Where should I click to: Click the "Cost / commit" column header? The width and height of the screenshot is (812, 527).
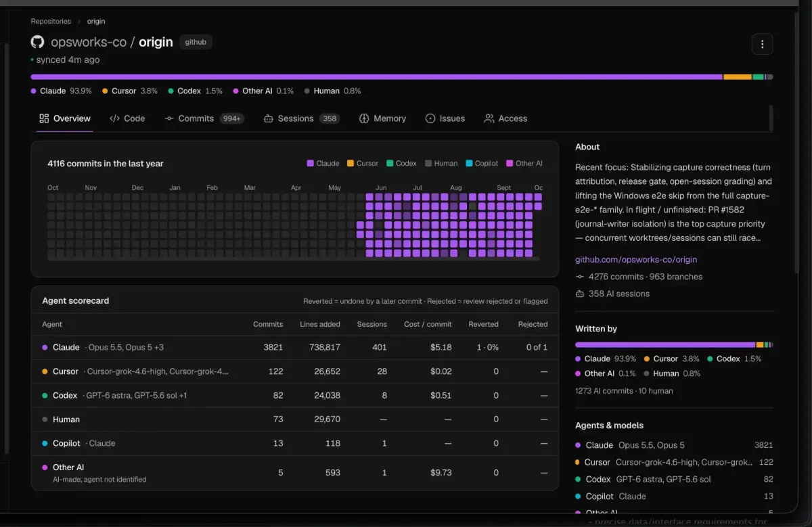tap(428, 324)
